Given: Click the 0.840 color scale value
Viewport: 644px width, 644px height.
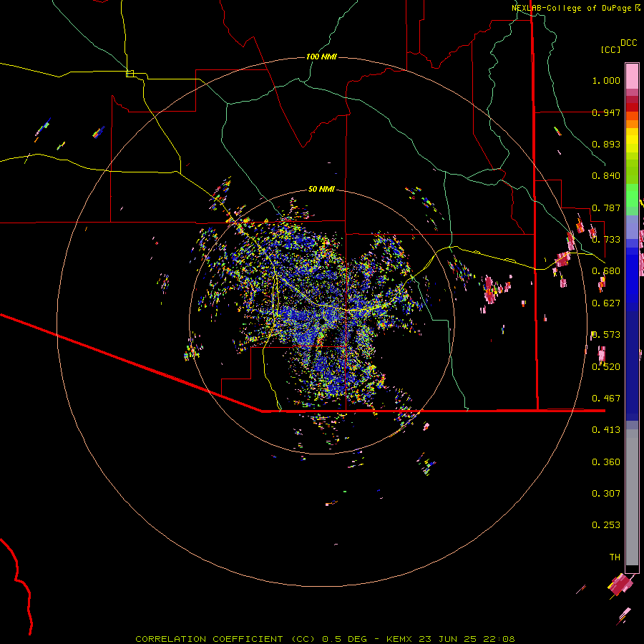Looking at the screenshot, I should click(606, 176).
